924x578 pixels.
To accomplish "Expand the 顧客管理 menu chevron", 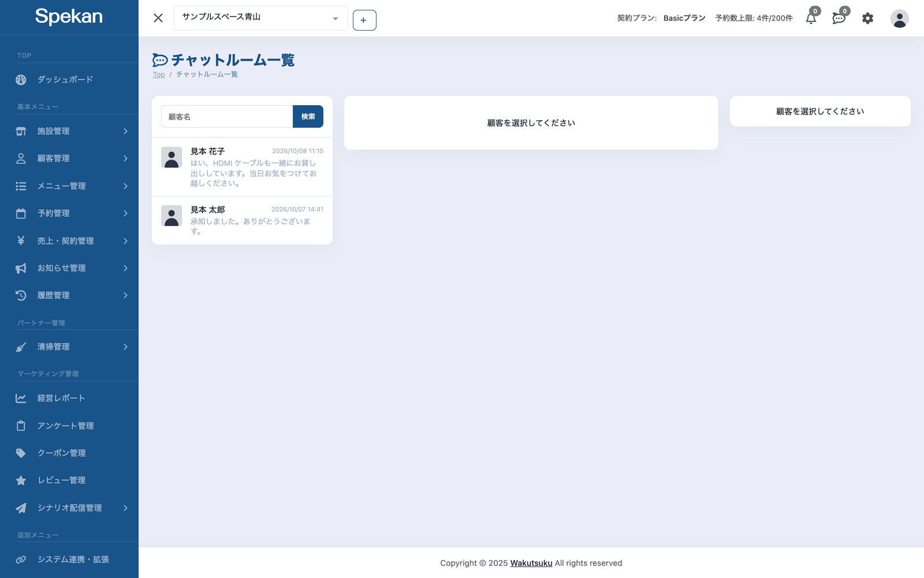I will [x=125, y=158].
